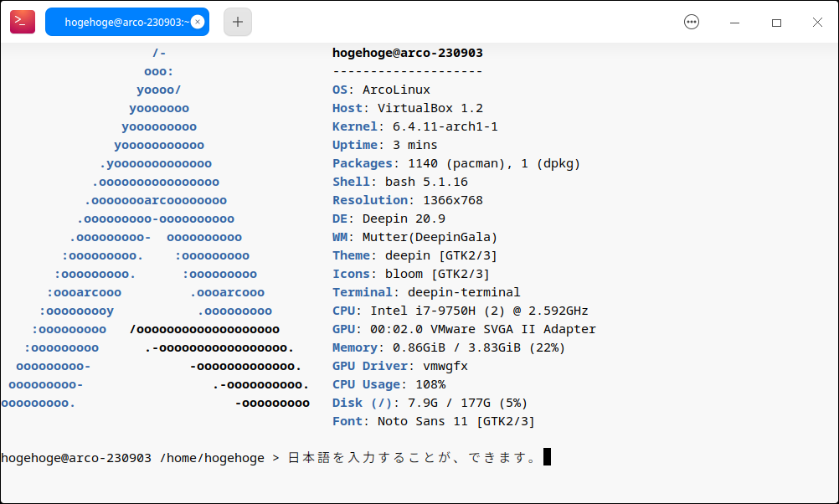839x504 pixels.
Task: Click the terminal block cursor
Action: pos(547,457)
